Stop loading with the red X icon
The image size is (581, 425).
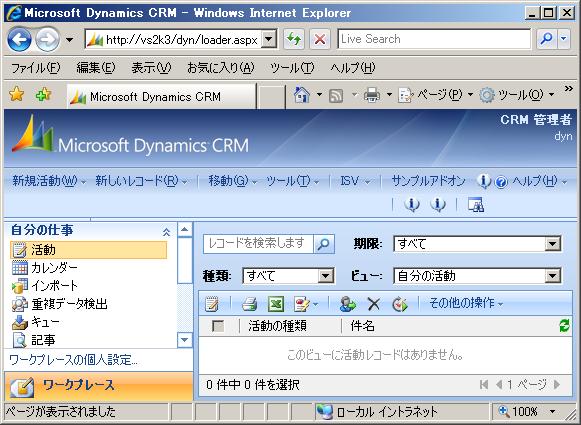click(x=320, y=39)
